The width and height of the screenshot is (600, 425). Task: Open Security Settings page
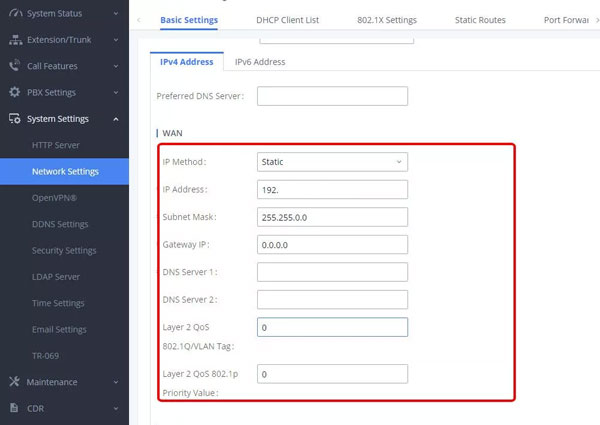click(64, 251)
